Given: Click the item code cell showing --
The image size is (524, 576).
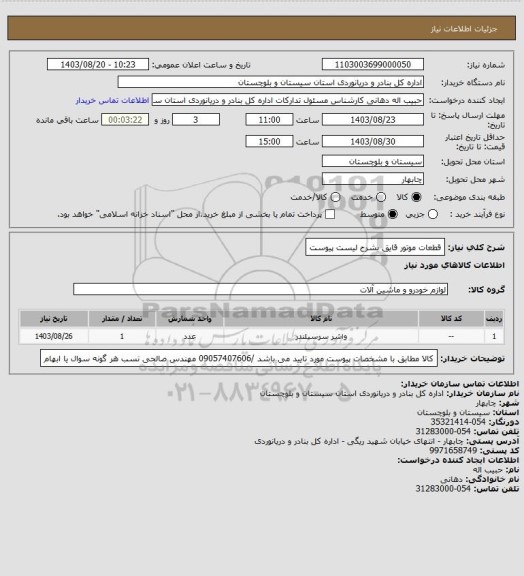Looking at the screenshot, I should 451,336.
